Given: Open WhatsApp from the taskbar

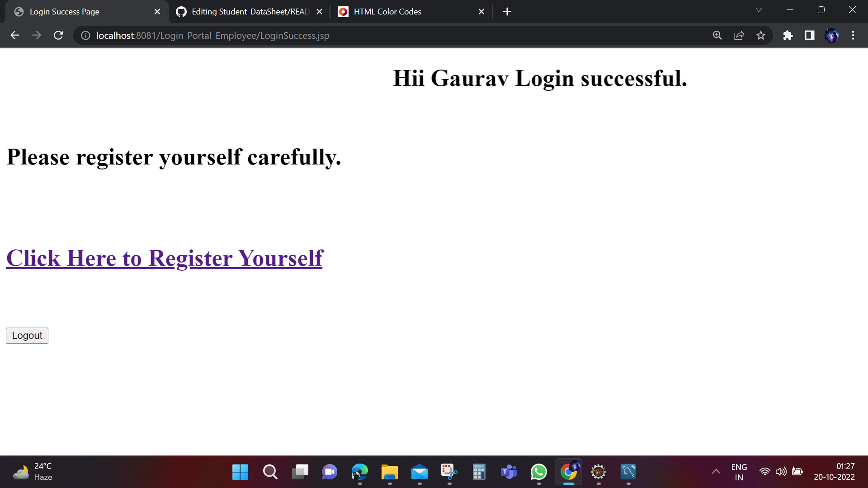Looking at the screenshot, I should [x=538, y=472].
